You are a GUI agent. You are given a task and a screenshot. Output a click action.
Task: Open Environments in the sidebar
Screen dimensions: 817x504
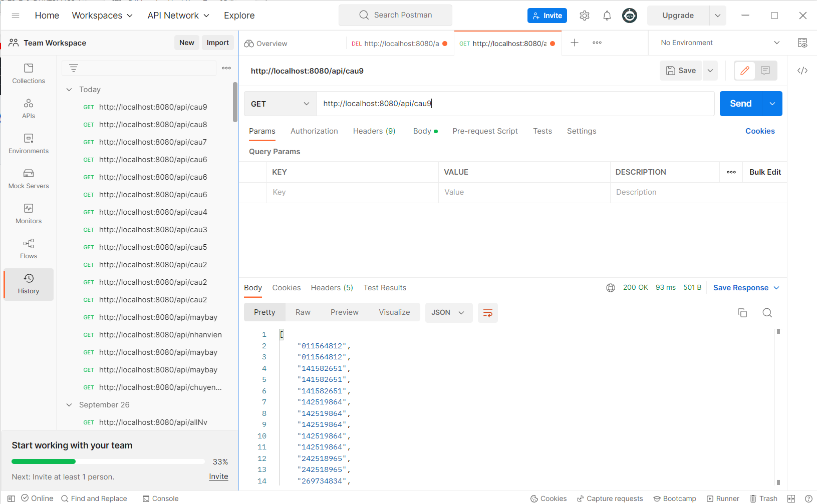coord(29,144)
